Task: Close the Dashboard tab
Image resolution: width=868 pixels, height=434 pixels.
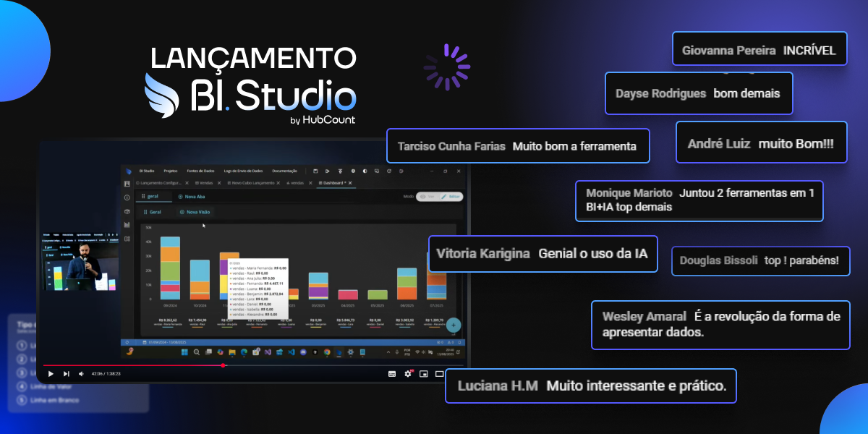Action: tap(350, 183)
